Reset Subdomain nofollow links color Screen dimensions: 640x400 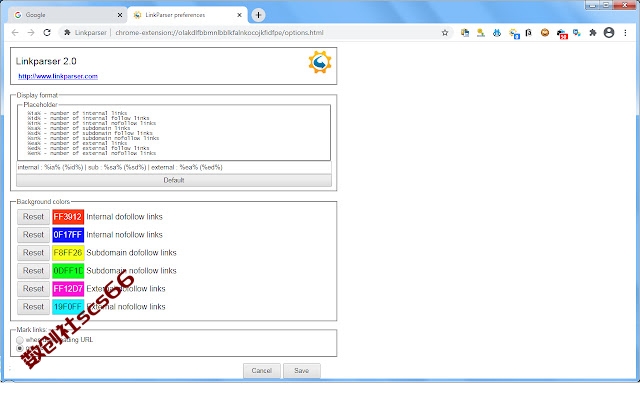pyautogui.click(x=33, y=271)
